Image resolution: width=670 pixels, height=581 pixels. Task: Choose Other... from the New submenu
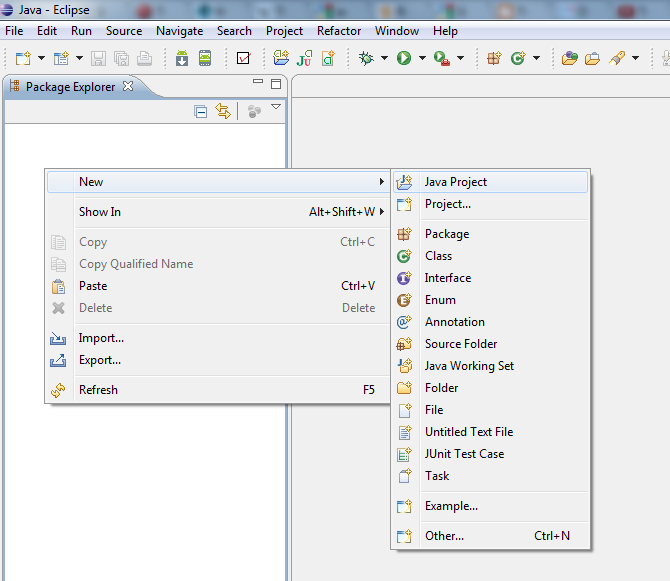tap(490, 536)
